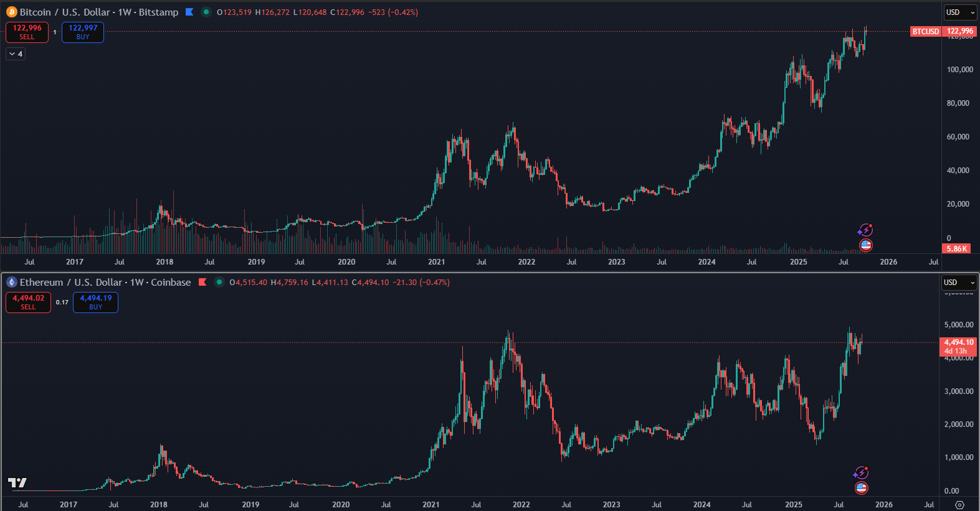Expand the collapsed indicators legend showing 4
Viewport: 980px width, 511px height.
(16, 54)
